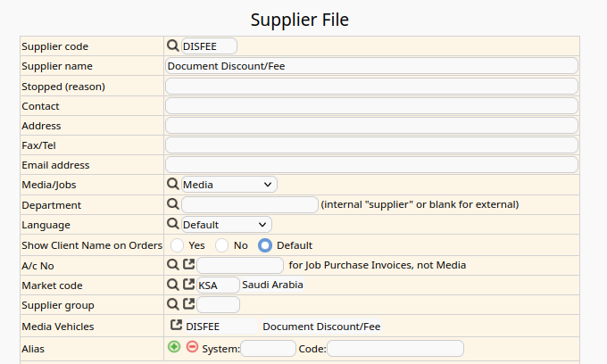
Task: Select Yes for Show Client Name
Action: tap(177, 244)
